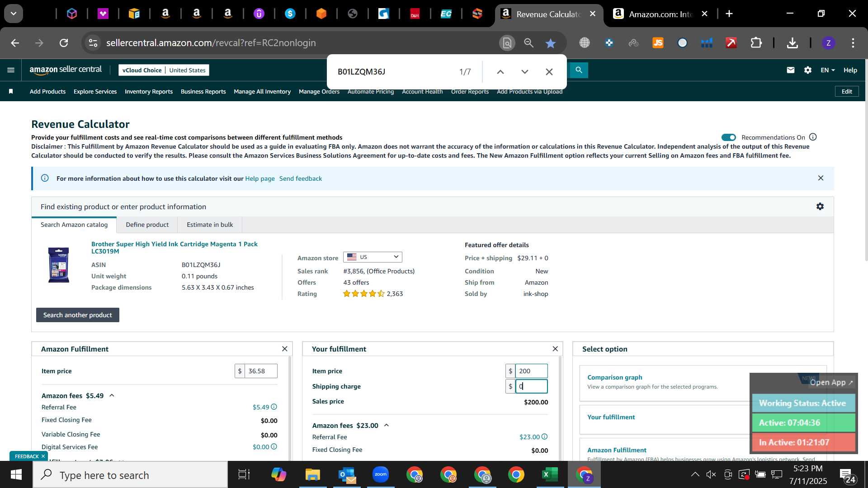Open the Help page link
Image resolution: width=868 pixels, height=488 pixels.
tap(260, 178)
